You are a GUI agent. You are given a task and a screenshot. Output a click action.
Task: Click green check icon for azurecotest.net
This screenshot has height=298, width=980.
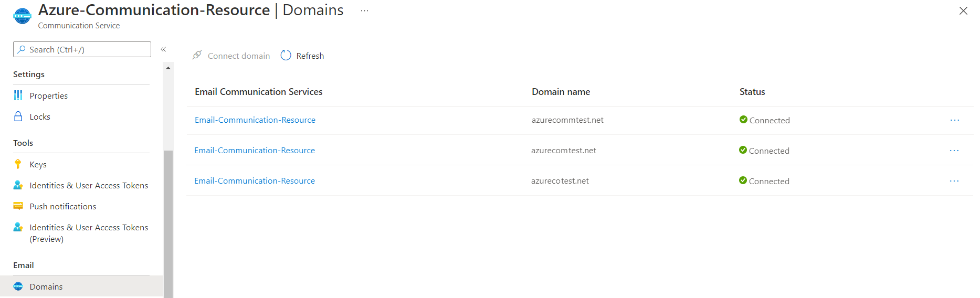(x=743, y=180)
